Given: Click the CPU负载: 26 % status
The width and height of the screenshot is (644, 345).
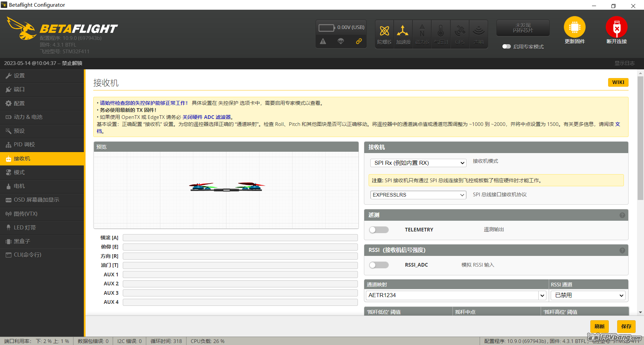Looking at the screenshot, I should point(208,341).
